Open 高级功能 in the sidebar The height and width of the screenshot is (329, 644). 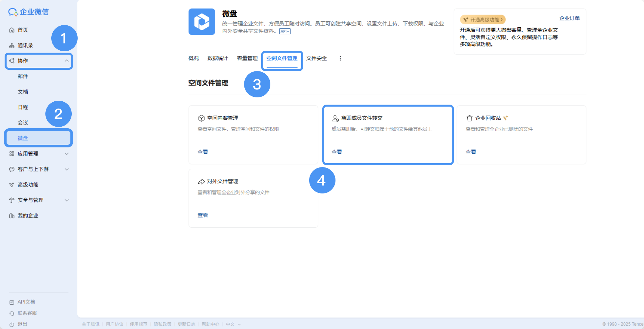click(x=28, y=185)
